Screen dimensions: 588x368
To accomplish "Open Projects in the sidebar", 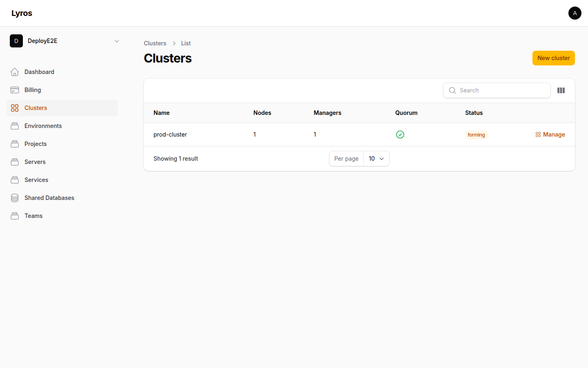I will coord(62,144).
